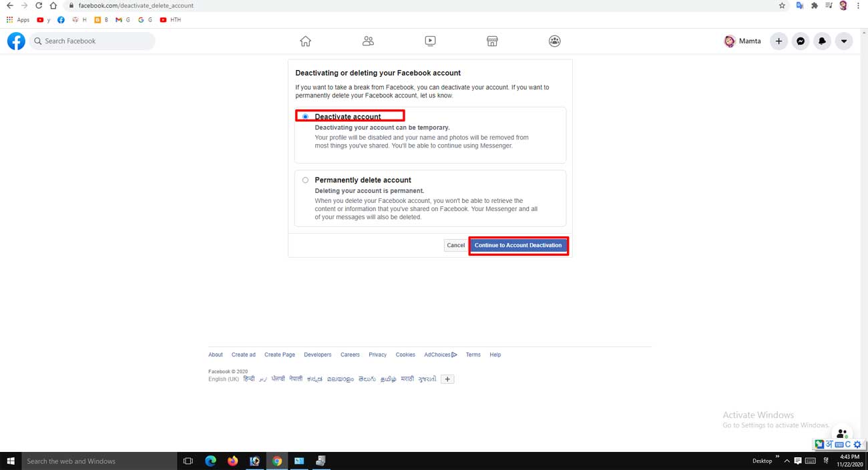Screen dimensions: 868x470
Task: Bookmark this page with star icon
Action: click(782, 5)
